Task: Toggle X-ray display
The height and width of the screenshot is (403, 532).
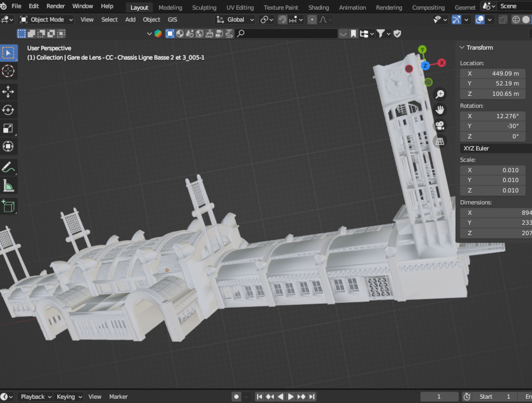Action: tap(503, 20)
